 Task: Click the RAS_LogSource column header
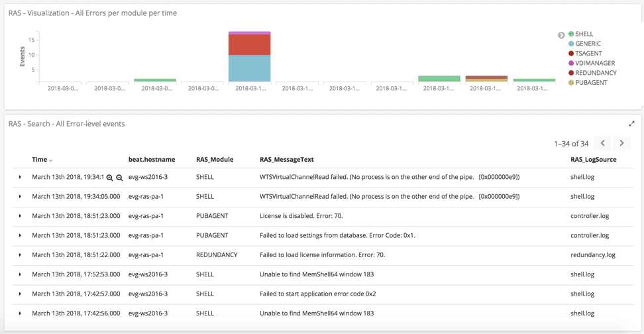pyautogui.click(x=594, y=160)
